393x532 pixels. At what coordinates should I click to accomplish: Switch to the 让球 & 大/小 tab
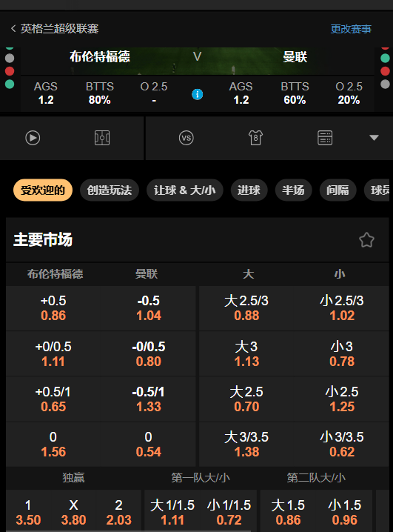(184, 190)
